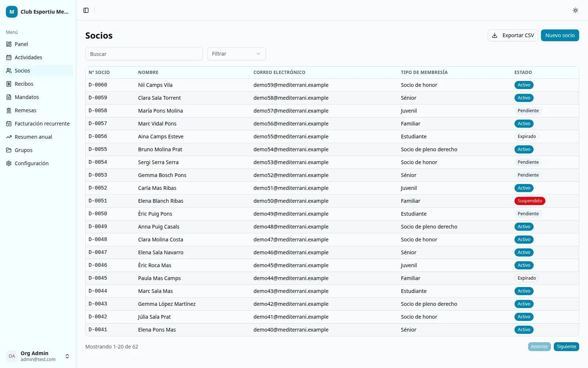The width and height of the screenshot is (588, 368).
Task: Click the Suspendido badge for Elena Blanch Ribas
Action: [530, 201]
